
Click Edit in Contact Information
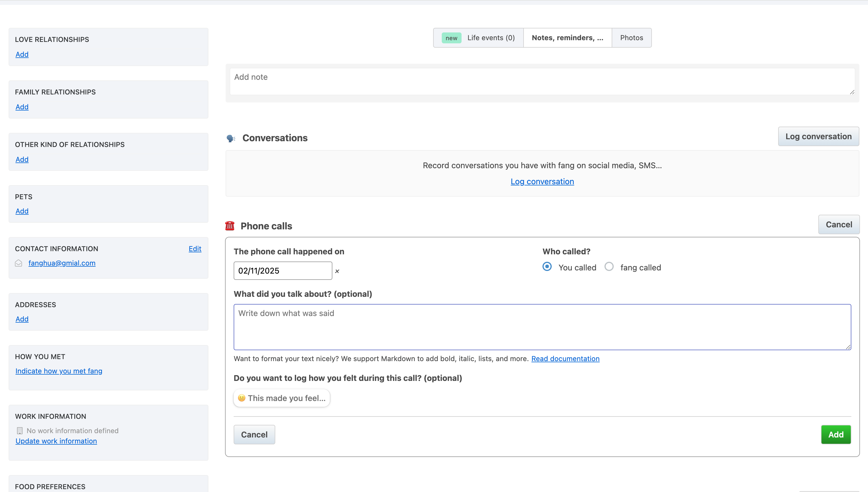coord(195,249)
